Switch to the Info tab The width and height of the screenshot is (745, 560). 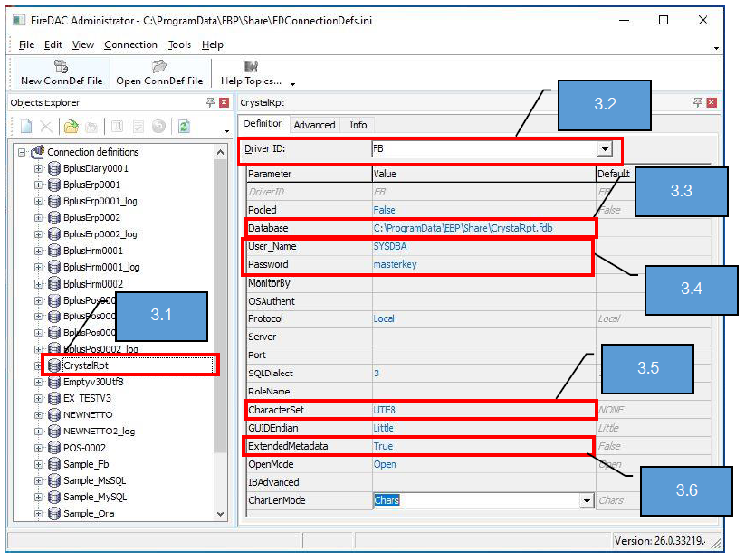(x=358, y=125)
